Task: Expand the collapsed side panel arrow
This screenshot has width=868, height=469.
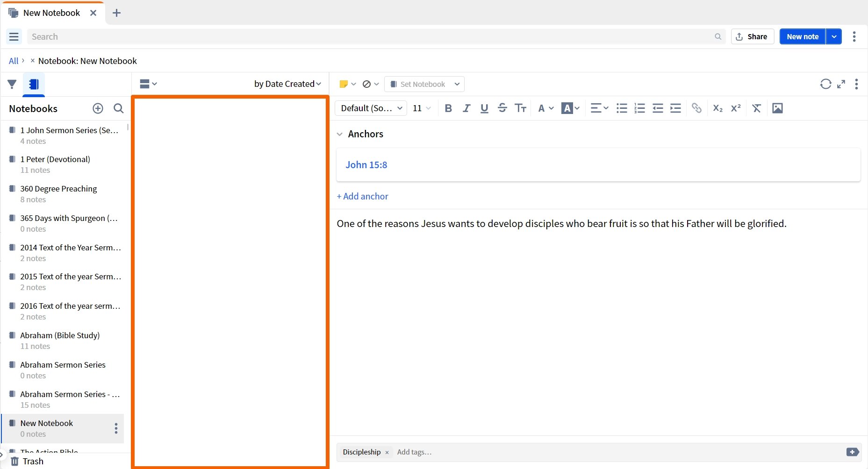Action: [2, 454]
